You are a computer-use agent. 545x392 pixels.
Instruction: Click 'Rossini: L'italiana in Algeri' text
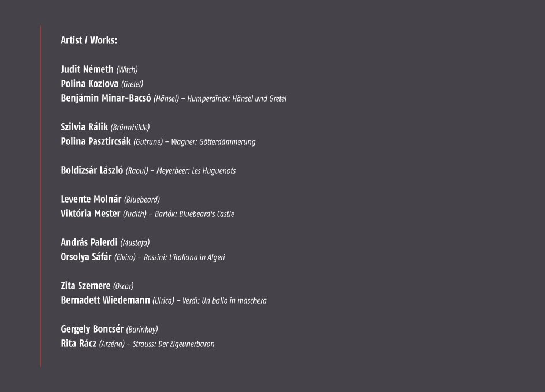click(184, 257)
